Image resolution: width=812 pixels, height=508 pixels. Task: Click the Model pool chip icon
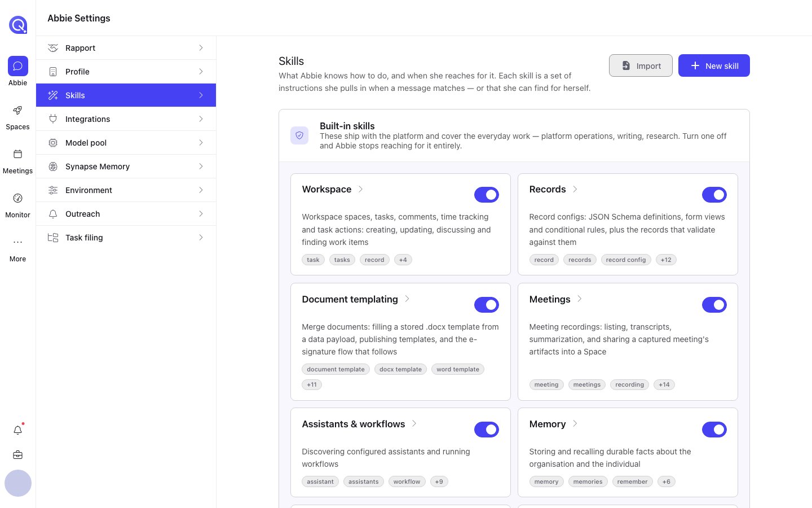click(53, 143)
